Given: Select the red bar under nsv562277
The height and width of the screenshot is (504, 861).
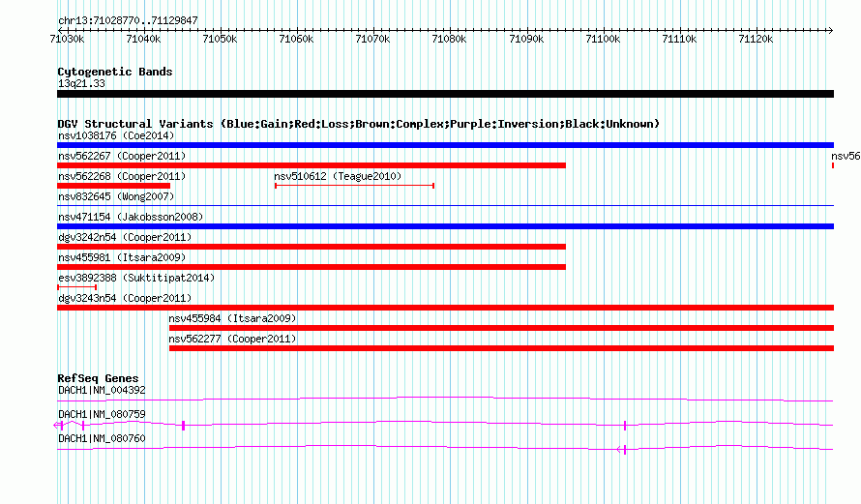Looking at the screenshot, I should [501, 348].
